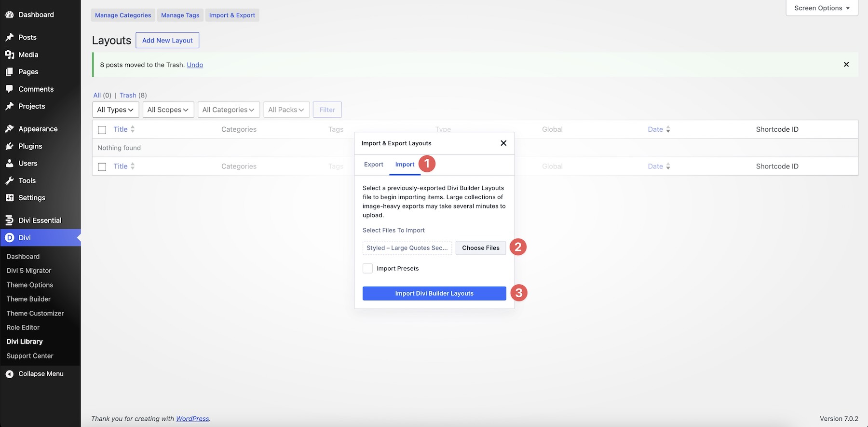Open the All Categories dropdown
Image resolution: width=868 pixels, height=427 pixels.
click(229, 110)
